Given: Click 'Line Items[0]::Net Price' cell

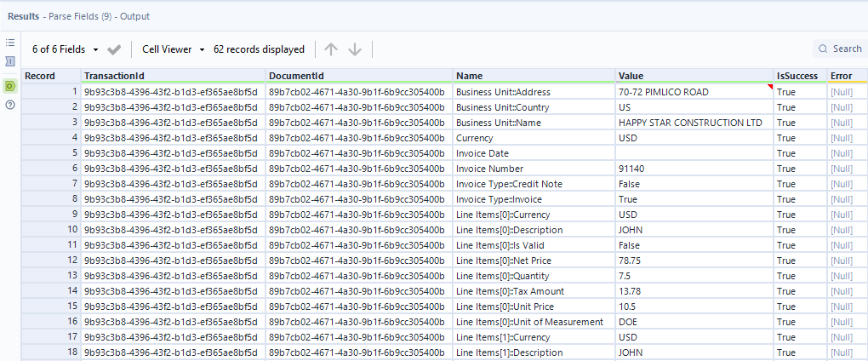Looking at the screenshot, I should 534,261.
